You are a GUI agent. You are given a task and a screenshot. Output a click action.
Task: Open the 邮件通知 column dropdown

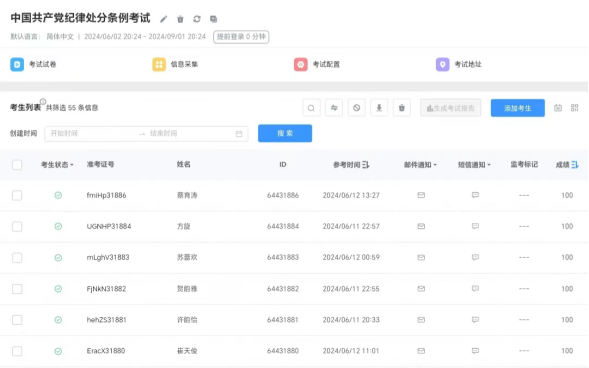pyautogui.click(x=420, y=165)
